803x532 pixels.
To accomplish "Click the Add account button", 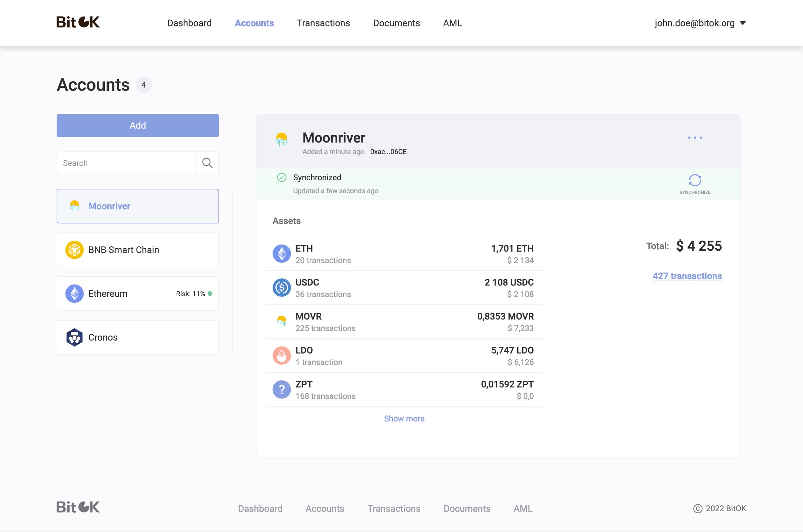I will (x=138, y=125).
